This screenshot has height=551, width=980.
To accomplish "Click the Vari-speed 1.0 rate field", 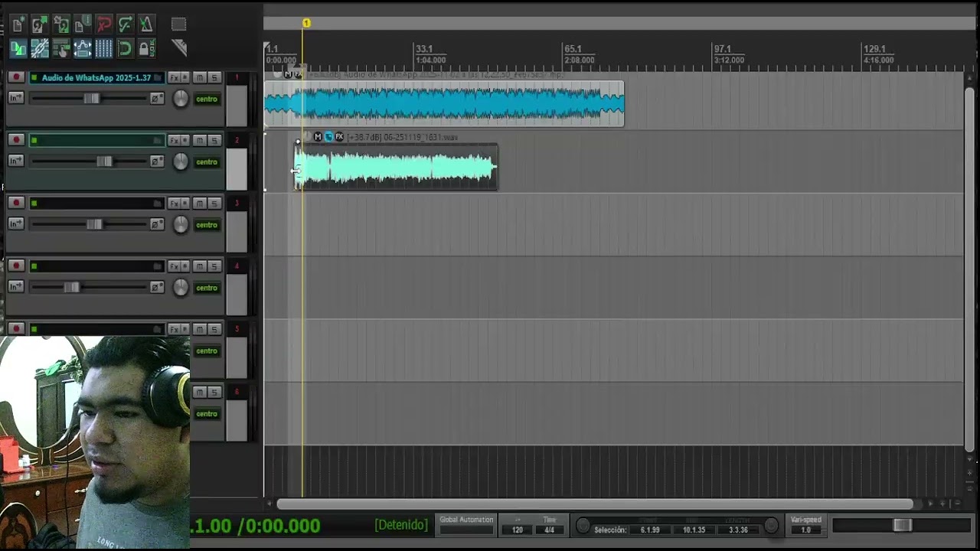I will click(x=805, y=530).
